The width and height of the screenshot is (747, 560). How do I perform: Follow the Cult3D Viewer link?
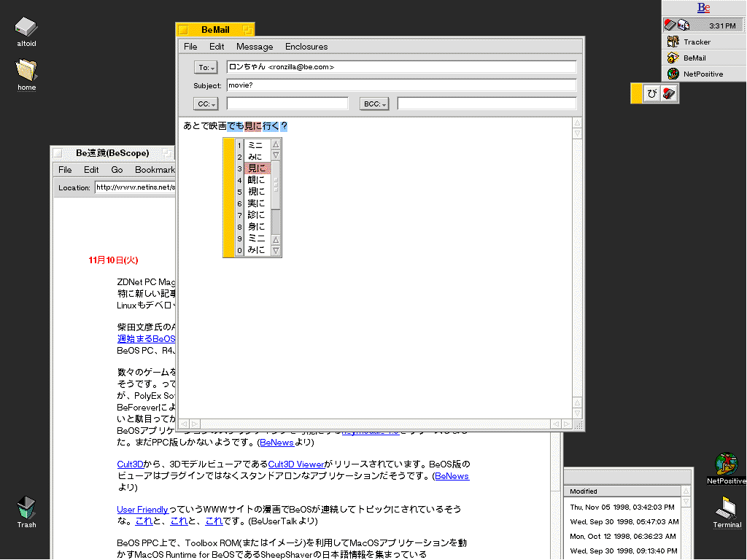[x=295, y=464]
